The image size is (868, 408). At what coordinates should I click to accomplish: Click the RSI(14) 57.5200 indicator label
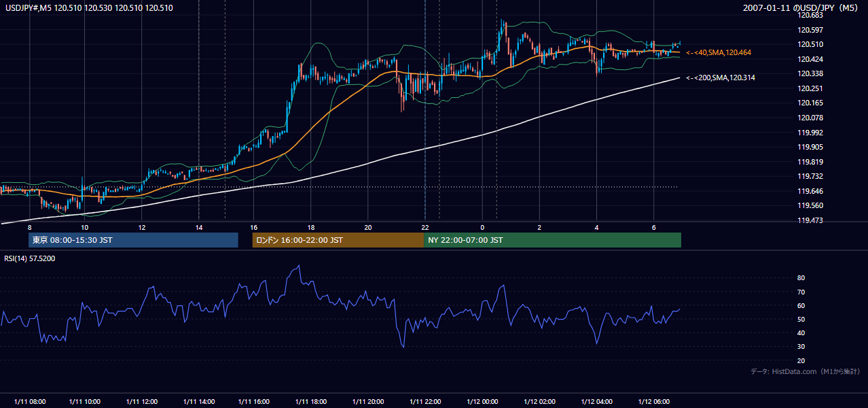30,258
